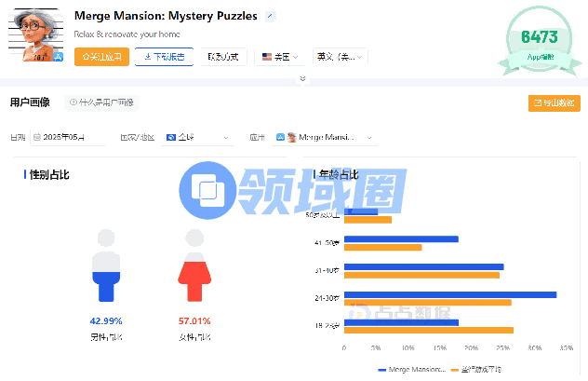Click the edit icon beside the app title
Image resolution: width=588 pixels, height=381 pixels.
click(270, 16)
